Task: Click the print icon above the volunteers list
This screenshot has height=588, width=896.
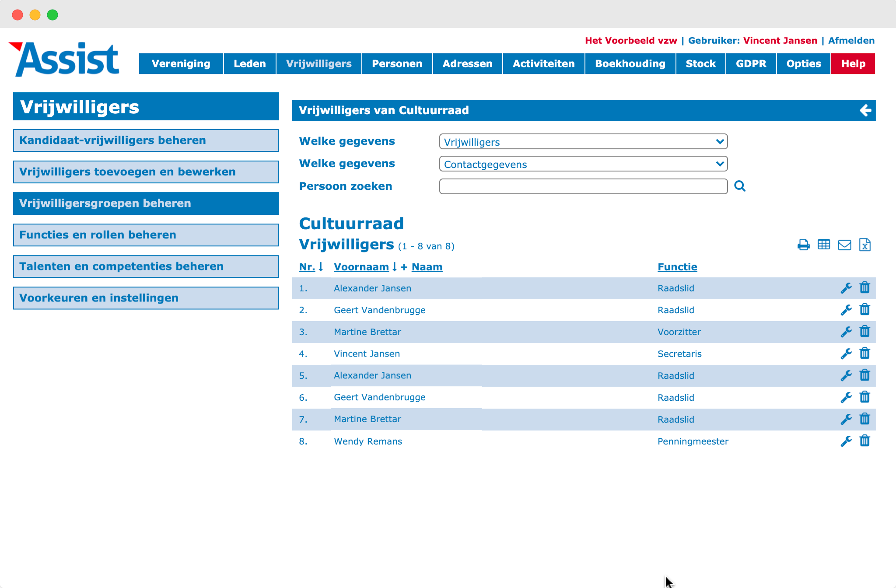Action: coord(803,245)
